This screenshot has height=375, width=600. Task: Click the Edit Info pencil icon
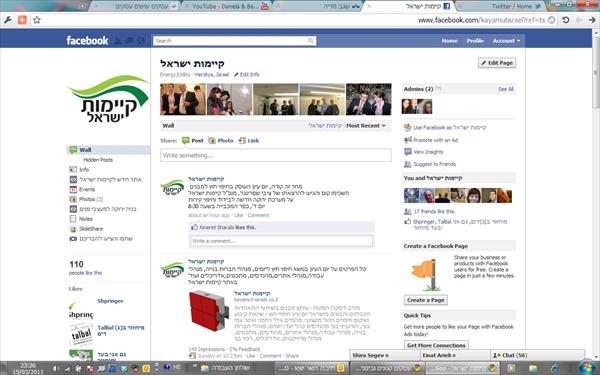click(236, 75)
